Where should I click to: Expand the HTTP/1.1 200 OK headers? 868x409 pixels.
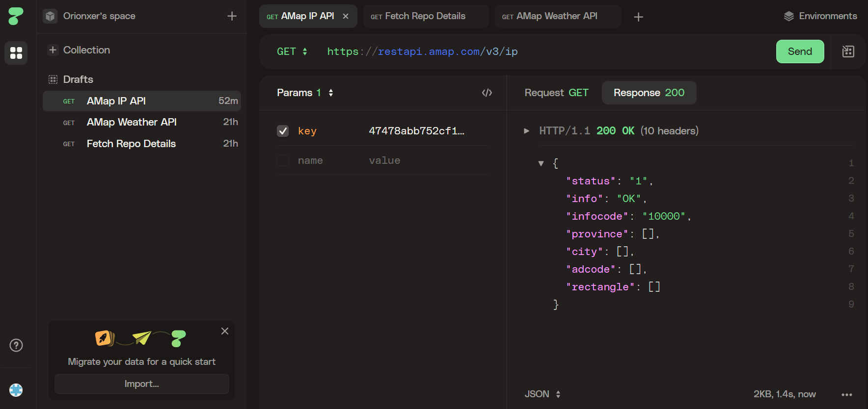[527, 131]
